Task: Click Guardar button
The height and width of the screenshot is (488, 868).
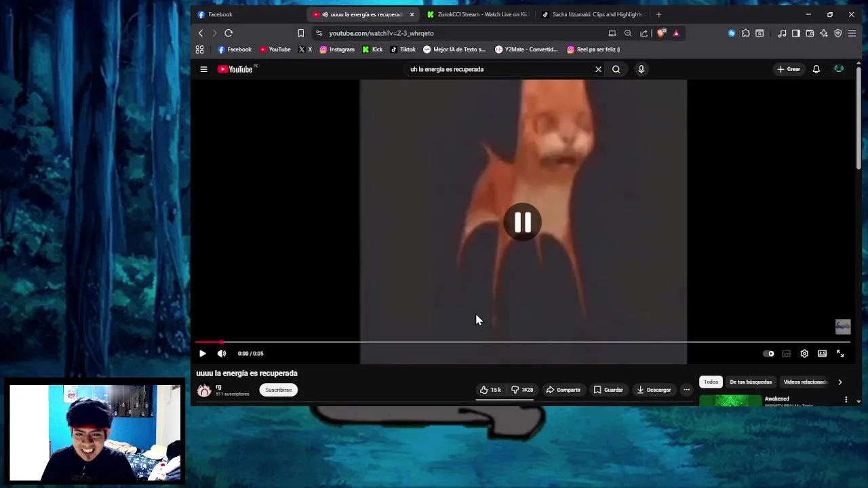Action: coord(608,390)
